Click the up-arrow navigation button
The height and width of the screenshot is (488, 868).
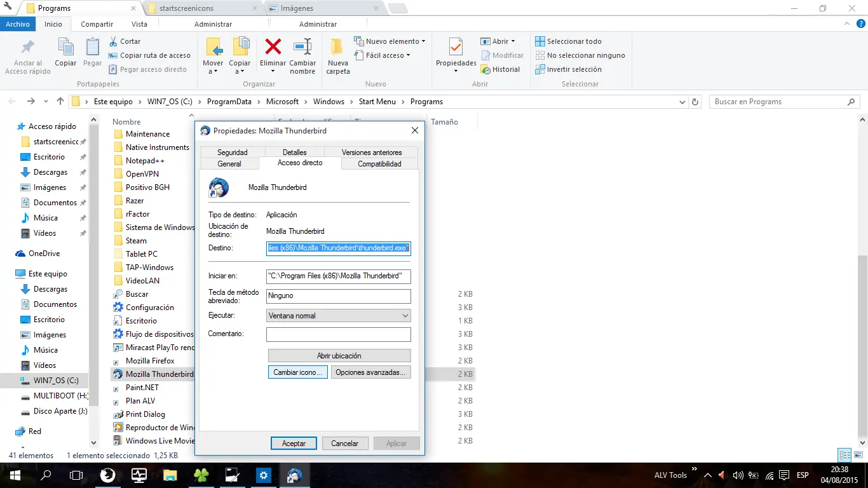point(60,102)
